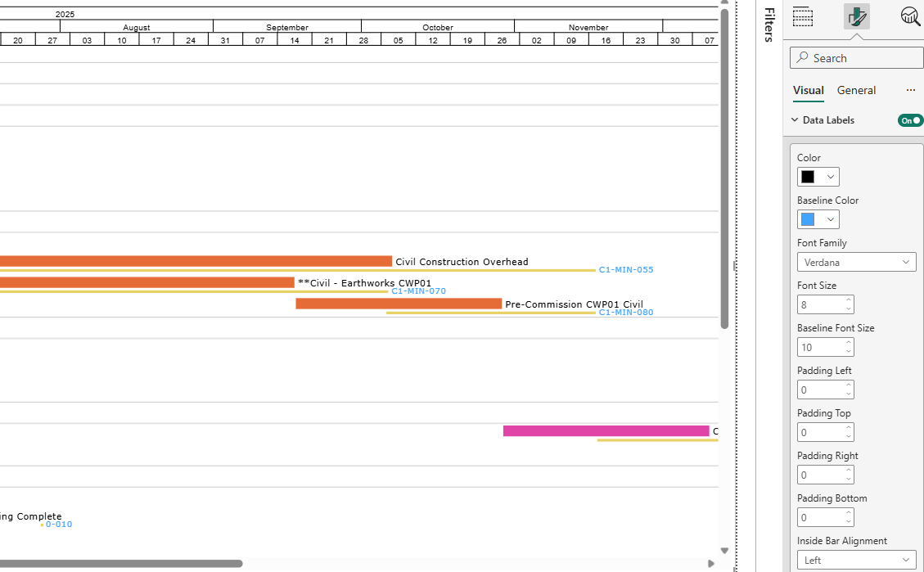This screenshot has height=572, width=924.
Task: Select the Visual tab
Action: pos(808,90)
